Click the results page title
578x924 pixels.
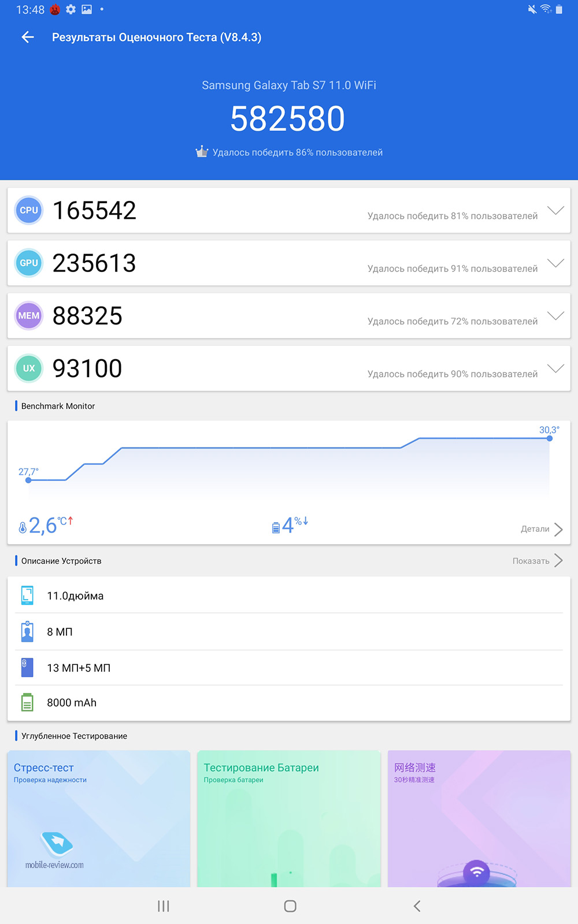coord(157,38)
